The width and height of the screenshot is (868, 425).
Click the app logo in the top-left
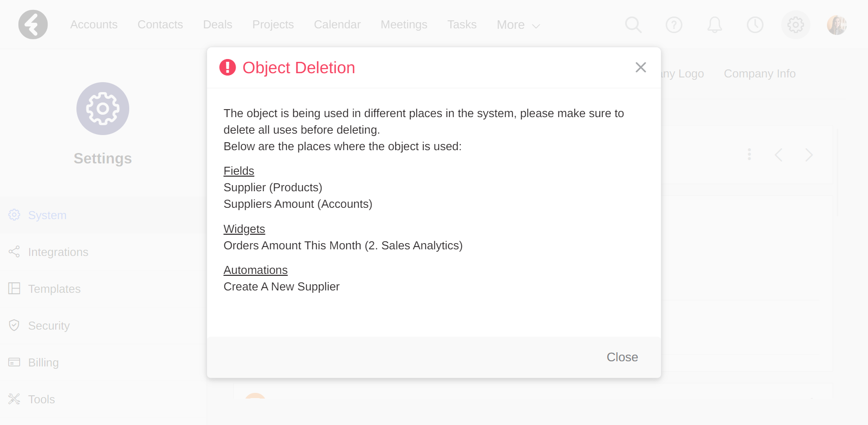[33, 25]
